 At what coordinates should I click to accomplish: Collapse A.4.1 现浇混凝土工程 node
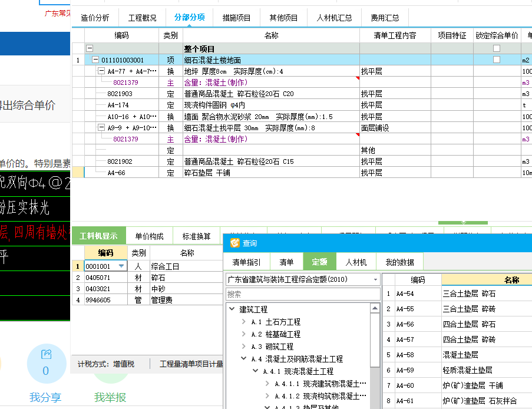[x=256, y=371]
